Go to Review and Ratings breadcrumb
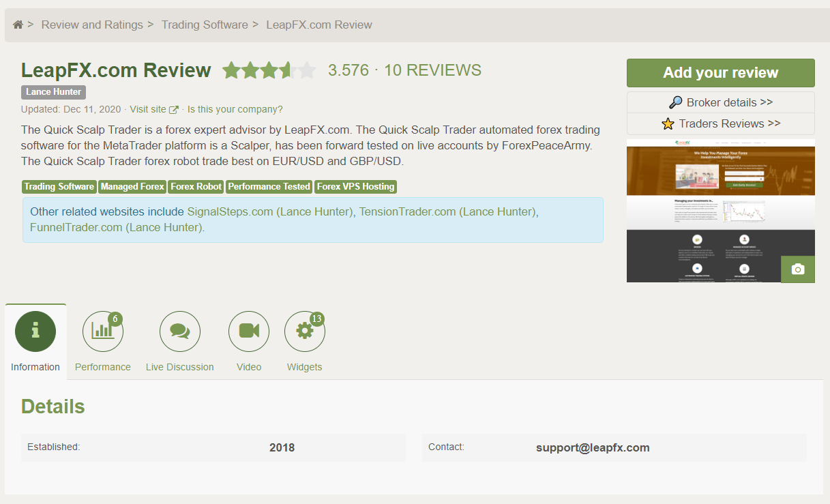The width and height of the screenshot is (830, 504). coord(92,25)
